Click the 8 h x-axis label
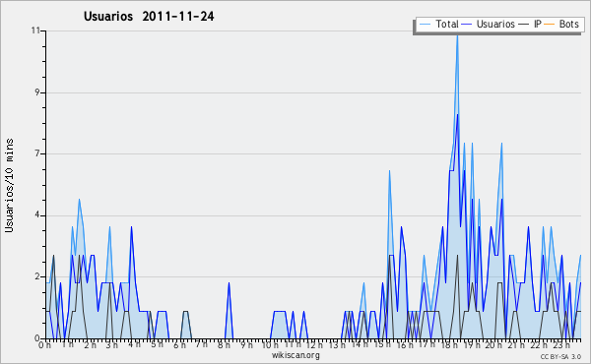This screenshot has width=591, height=364. click(224, 344)
